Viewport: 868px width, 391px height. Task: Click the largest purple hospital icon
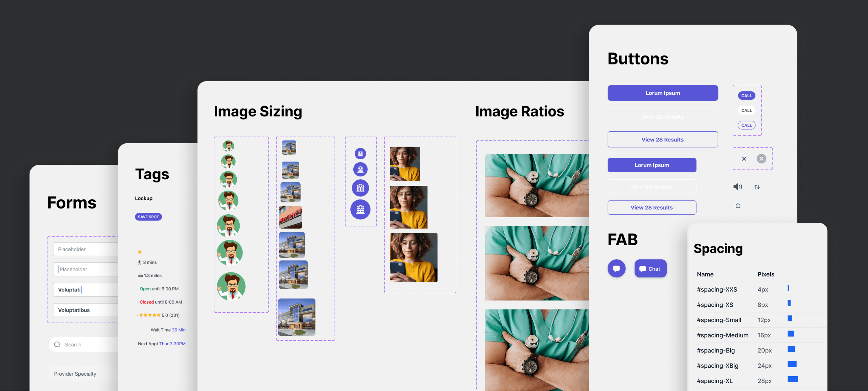point(360,209)
